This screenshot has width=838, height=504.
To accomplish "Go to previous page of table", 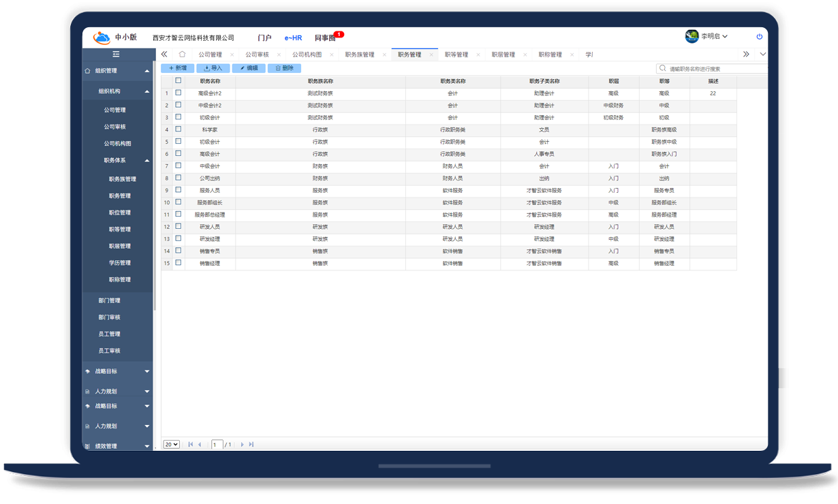I will pyautogui.click(x=200, y=445).
